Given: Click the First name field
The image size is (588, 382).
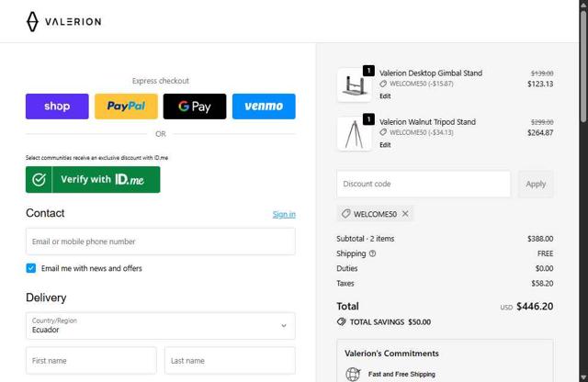Looking at the screenshot, I should pyautogui.click(x=92, y=361).
